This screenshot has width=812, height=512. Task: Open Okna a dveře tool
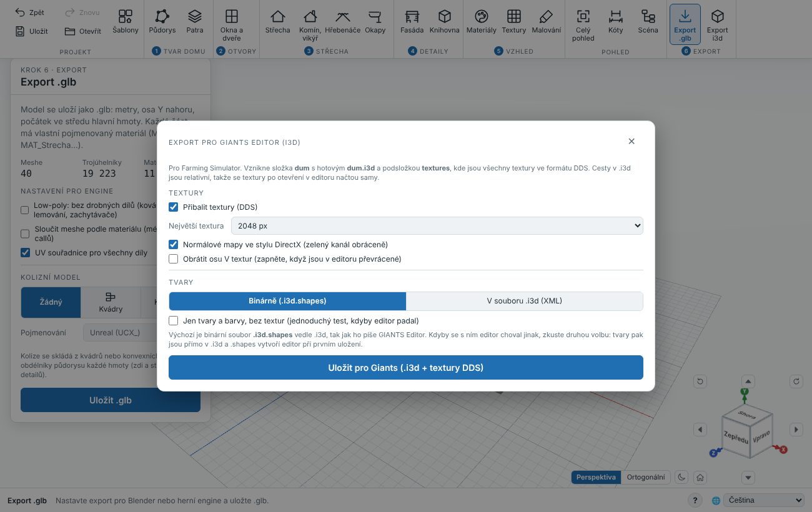tap(232, 25)
